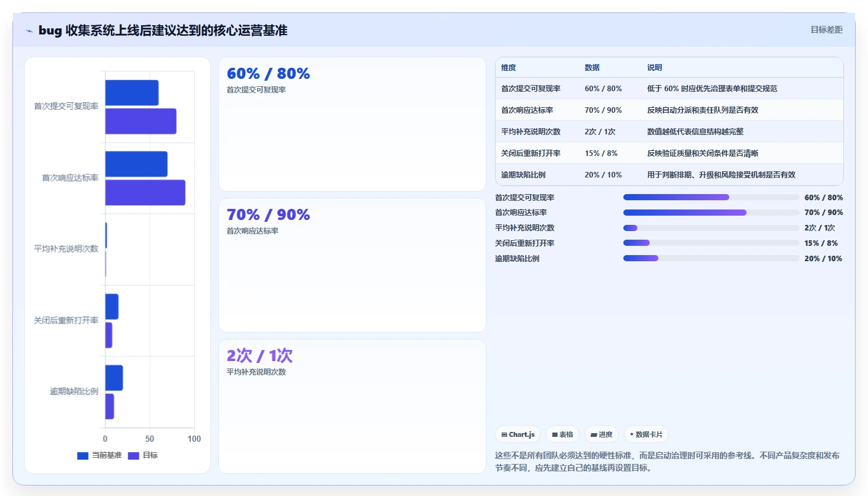Click the 关闭后重新打开率 progress bar

711,243
